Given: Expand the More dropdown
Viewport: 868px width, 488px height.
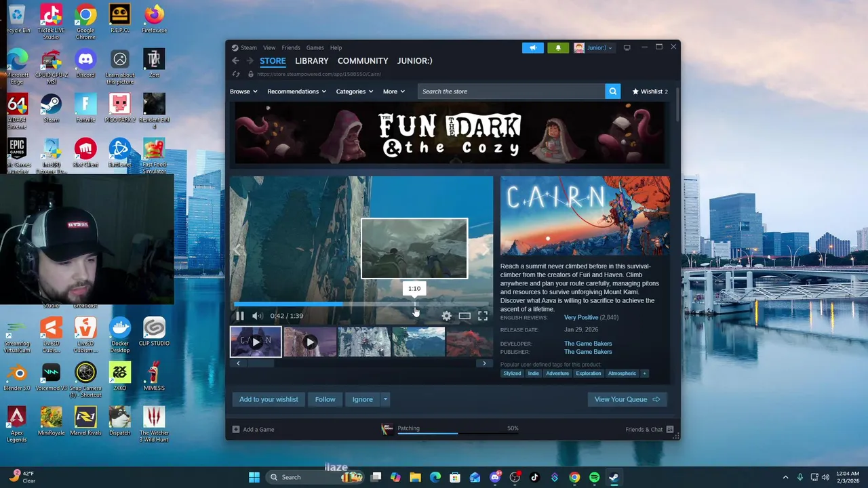Looking at the screenshot, I should 394,91.
